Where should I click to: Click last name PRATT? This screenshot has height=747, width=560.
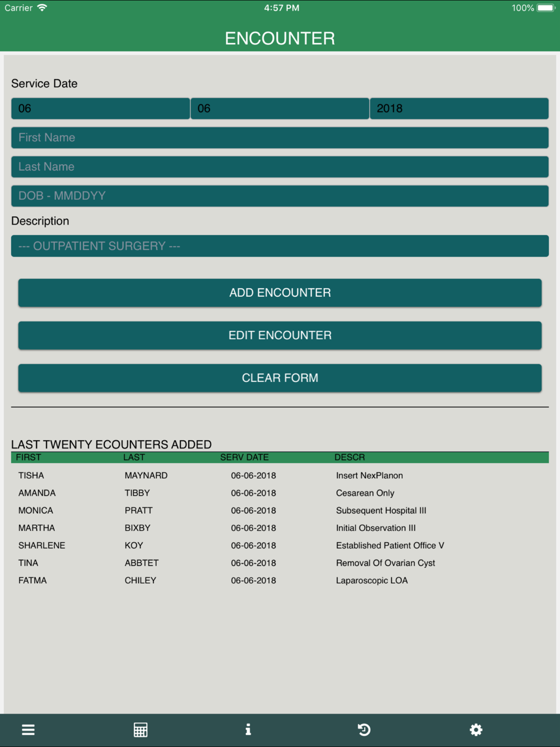(x=139, y=511)
